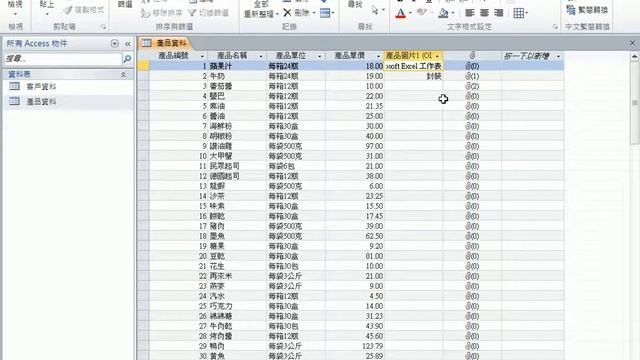Screen dimensions: 640x360
Task: Open 按一下以新增 column dropdown arrow
Action: point(558,56)
